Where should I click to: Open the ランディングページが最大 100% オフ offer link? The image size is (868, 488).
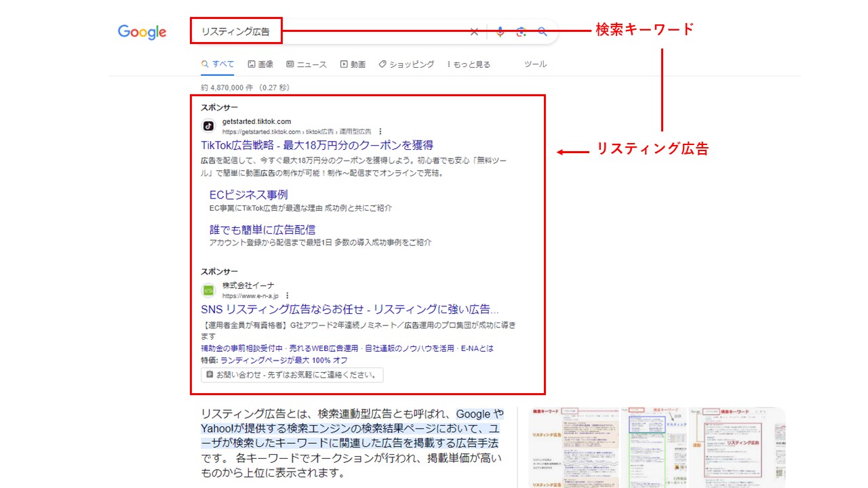pos(284,361)
